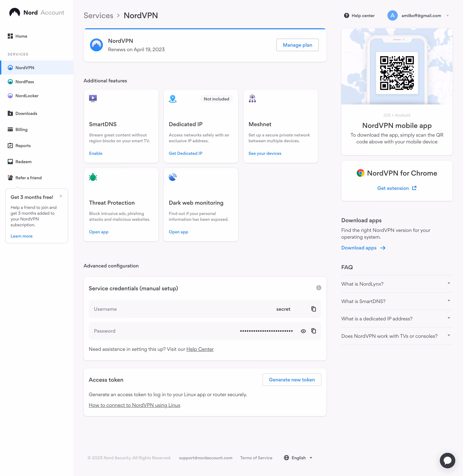463x476 pixels.
Task: Expand the TVs or consoles FAQ
Action: [397, 336]
